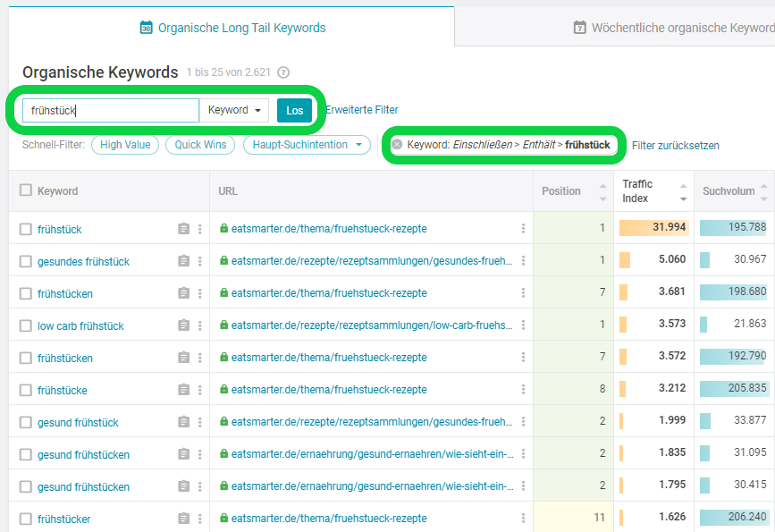
Task: Click search volume value 206.240
Action: click(746, 517)
